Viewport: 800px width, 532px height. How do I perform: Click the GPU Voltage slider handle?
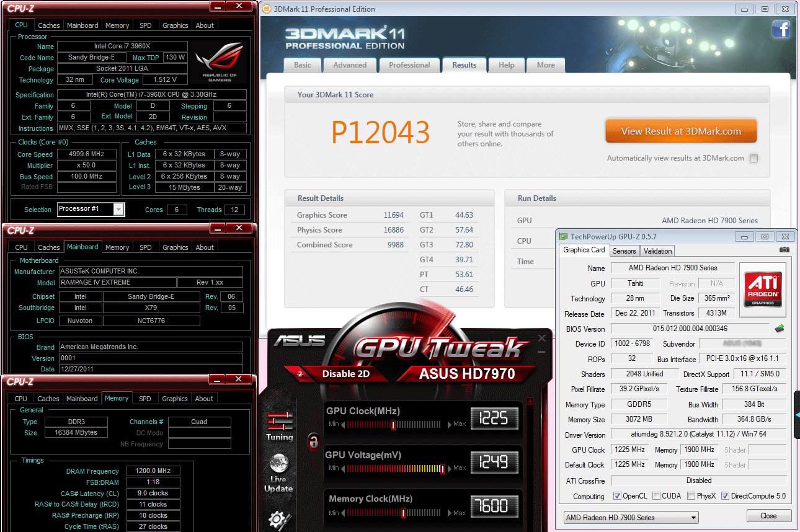point(442,468)
